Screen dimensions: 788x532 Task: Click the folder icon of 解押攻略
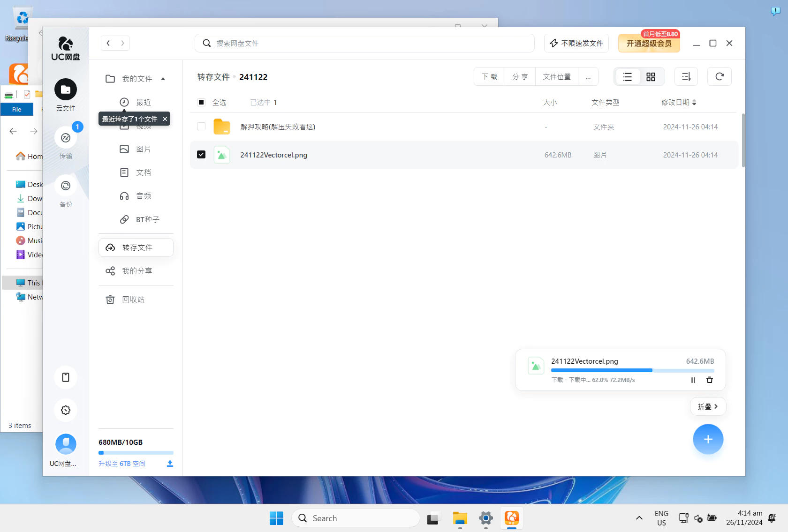[222, 127]
